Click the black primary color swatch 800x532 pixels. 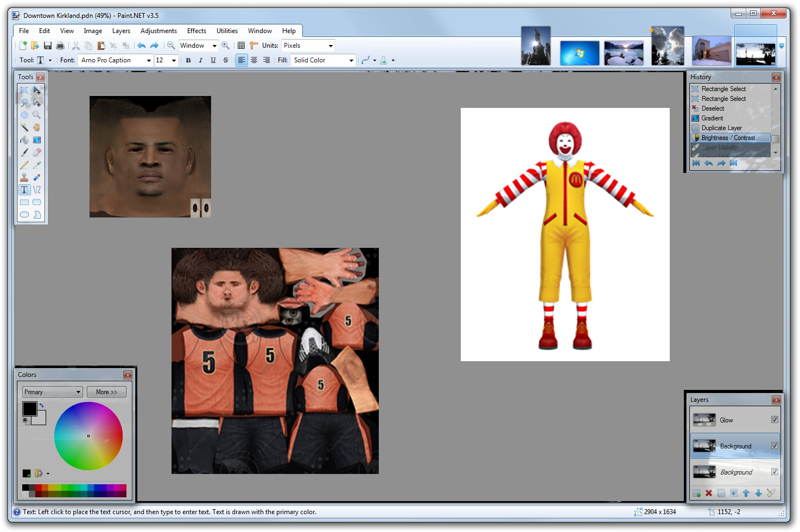click(x=29, y=408)
